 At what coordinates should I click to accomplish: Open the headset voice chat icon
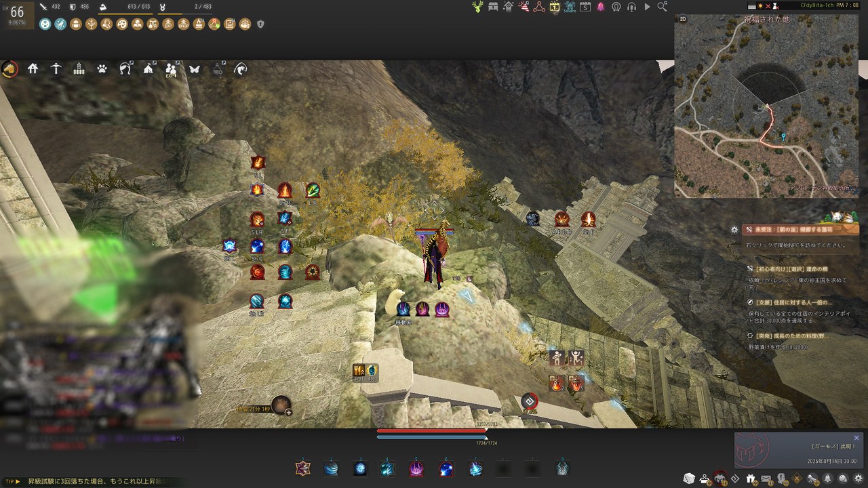coord(631,7)
